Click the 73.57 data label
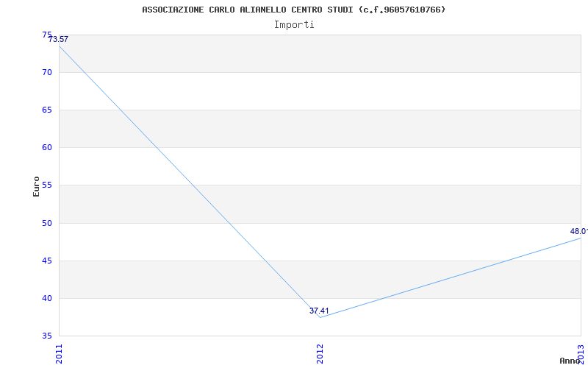The image size is (588, 368). pos(59,39)
